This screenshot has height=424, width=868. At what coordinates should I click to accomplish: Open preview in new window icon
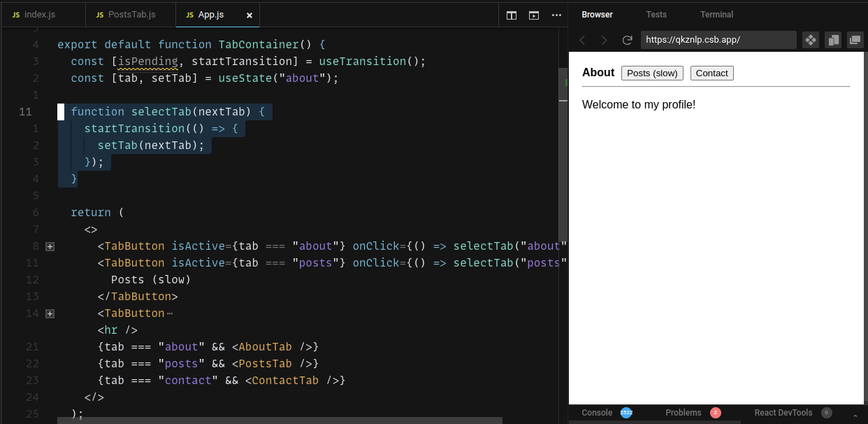tap(855, 40)
